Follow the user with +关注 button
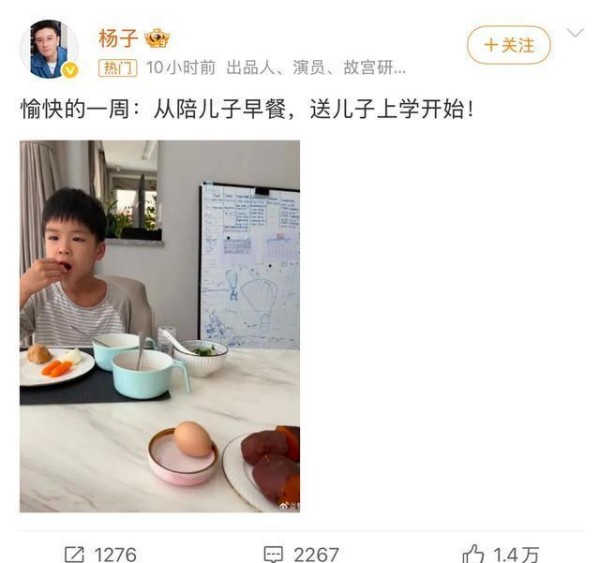Image resolution: width=600 pixels, height=563 pixels. [509, 45]
